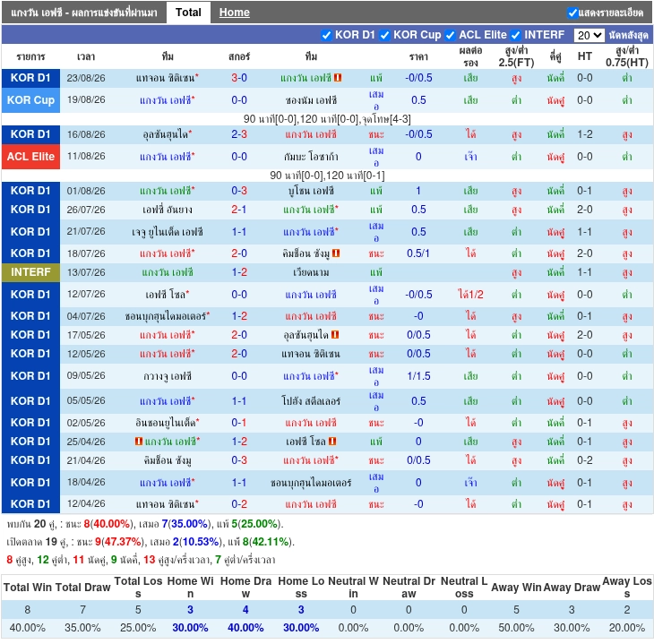Viewport: 654px width, 644px height.
Task: Click the ACL Elite league badge
Action: click(x=30, y=157)
